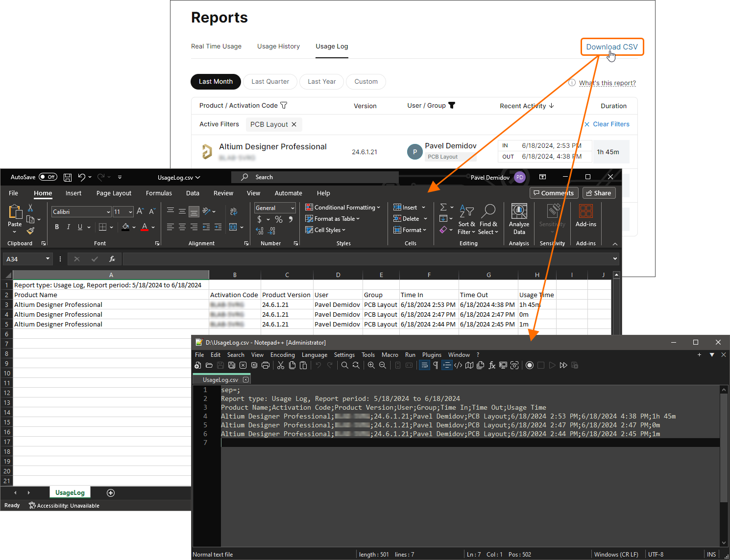The image size is (730, 560).
Task: Open the Encoding menu in Notepad++
Action: 282,354
